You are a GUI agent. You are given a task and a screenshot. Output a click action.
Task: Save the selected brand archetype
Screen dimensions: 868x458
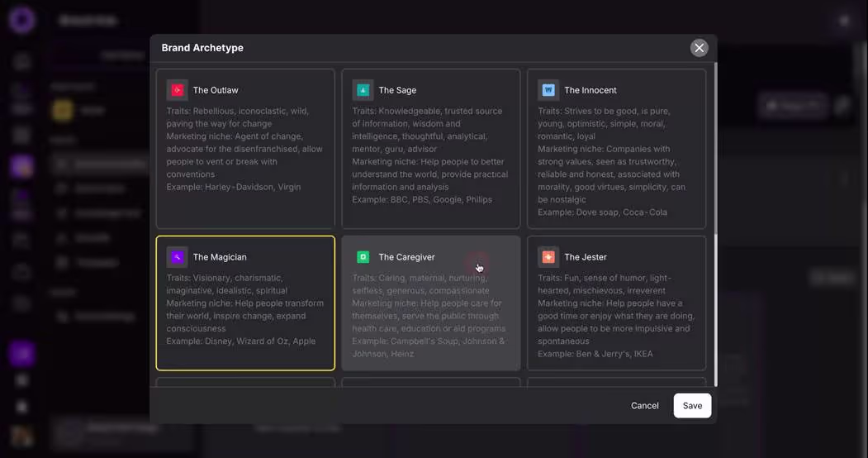pos(692,405)
